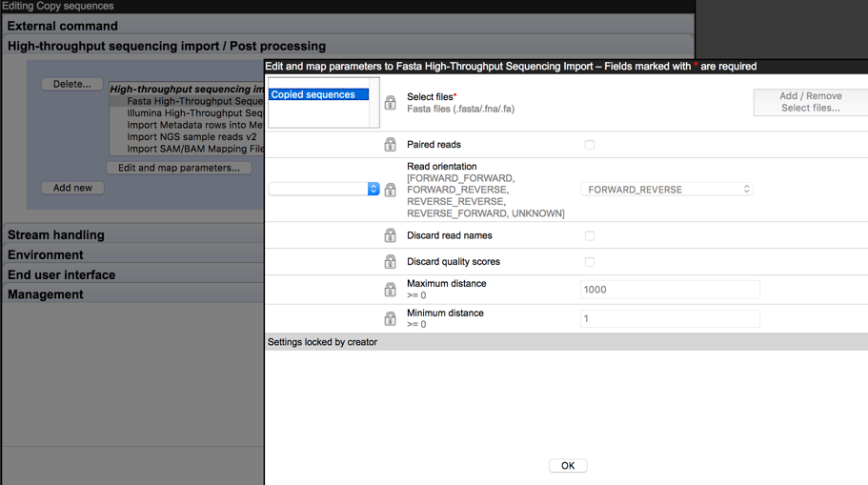This screenshot has width=868, height=485.
Task: Toggle lock icon for Discard read names
Action: click(x=391, y=235)
